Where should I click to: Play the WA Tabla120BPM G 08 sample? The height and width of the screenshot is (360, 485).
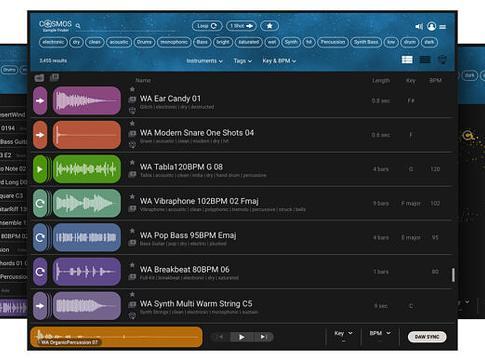40,169
